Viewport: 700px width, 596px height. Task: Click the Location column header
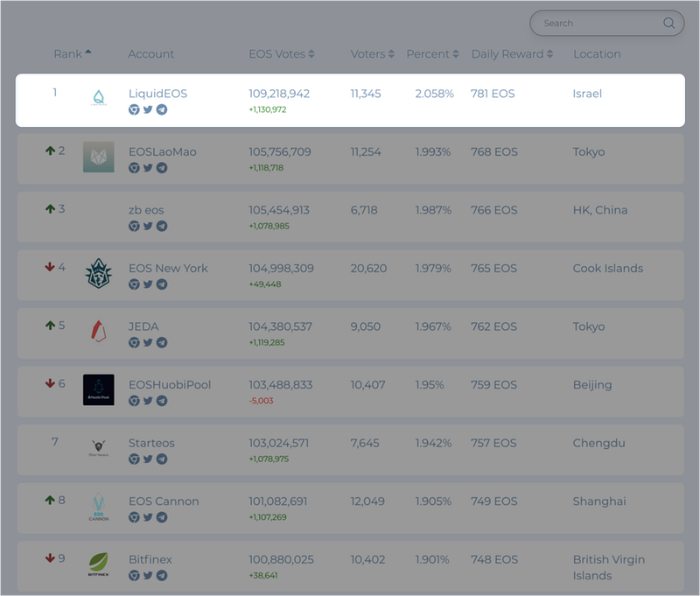coord(597,54)
